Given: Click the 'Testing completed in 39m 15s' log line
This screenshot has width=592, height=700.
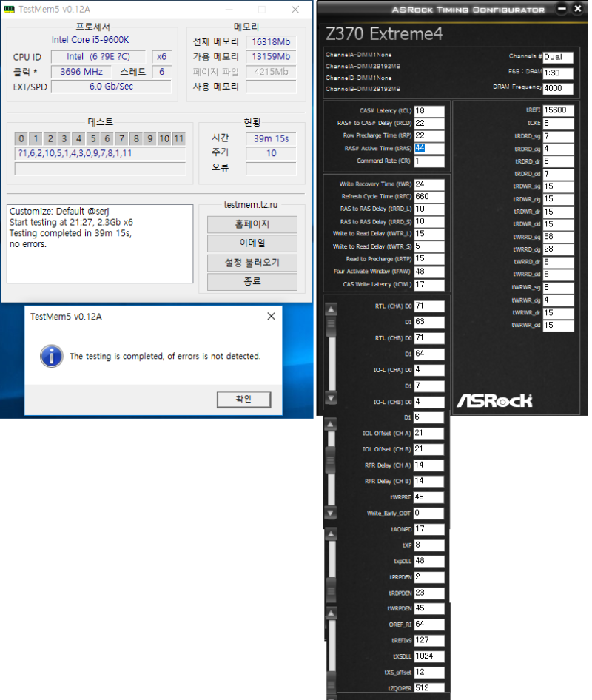Looking at the screenshot, I should click(70, 233).
